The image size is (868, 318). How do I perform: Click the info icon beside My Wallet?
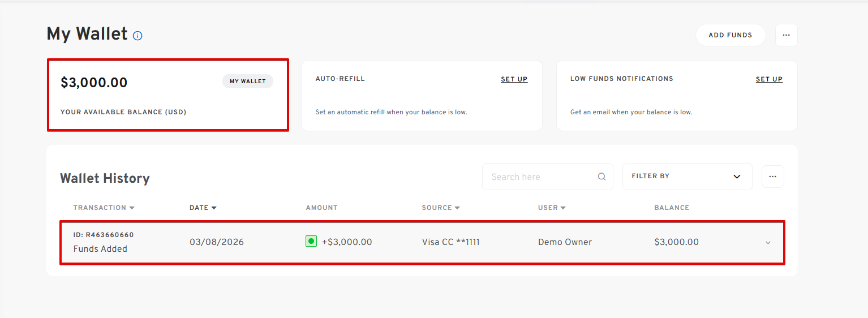(137, 36)
